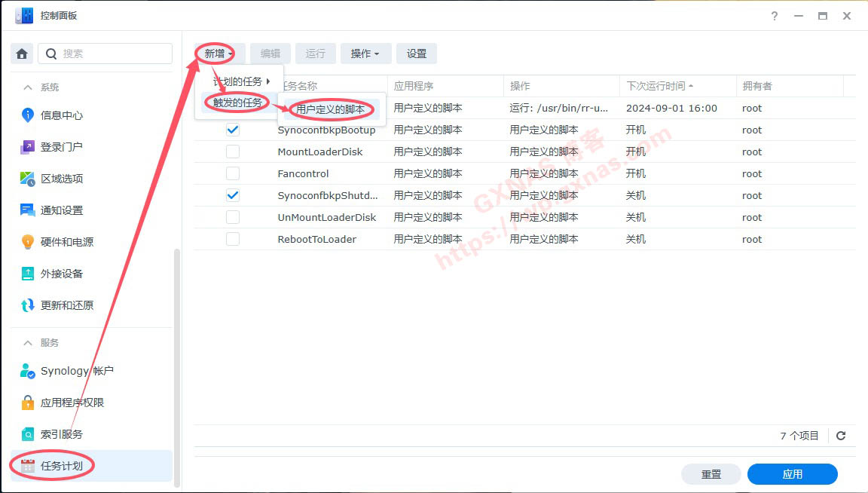Click the 应用 apply button
868x493 pixels.
[x=792, y=474]
